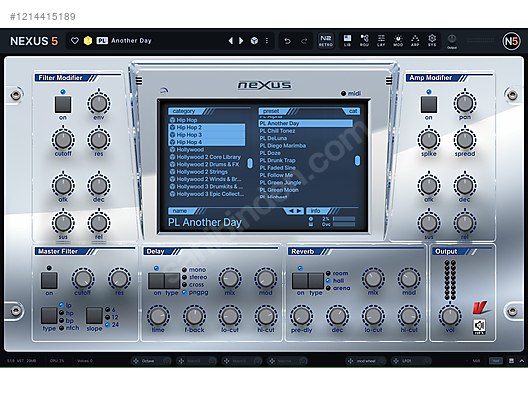Click the Delay time knob
Viewport: 528px width, 396px height.
[x=158, y=316]
